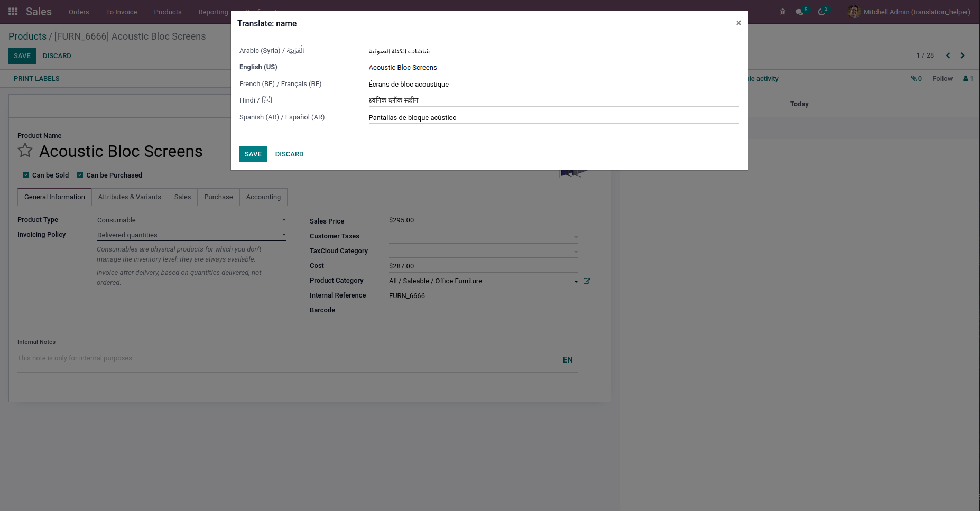Open the apps grid menu icon
The height and width of the screenshot is (511, 980).
(13, 11)
